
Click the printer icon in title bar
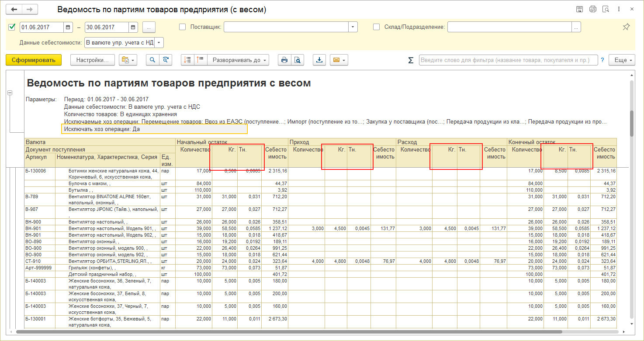click(592, 9)
